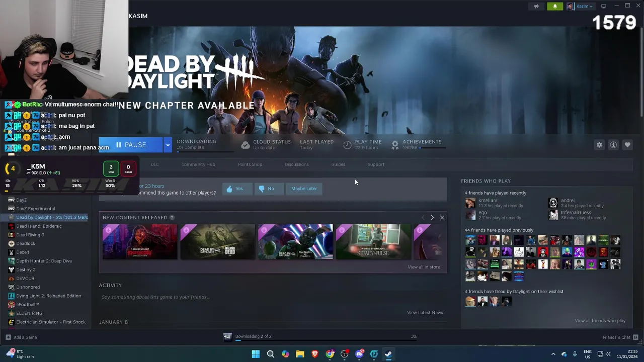Image resolution: width=644 pixels, height=362 pixels.
Task: Click the New Content Released help icon
Action: tap(172, 218)
